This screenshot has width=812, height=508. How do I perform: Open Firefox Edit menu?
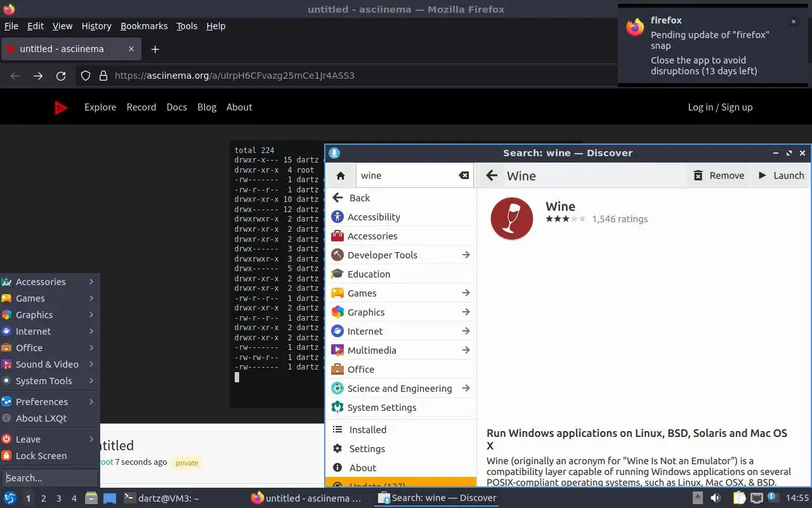[x=36, y=26]
